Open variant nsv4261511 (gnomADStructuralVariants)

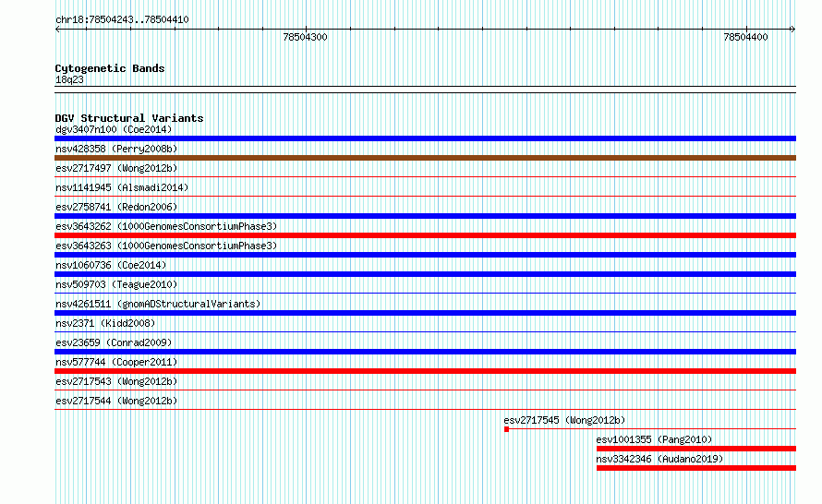158,304
